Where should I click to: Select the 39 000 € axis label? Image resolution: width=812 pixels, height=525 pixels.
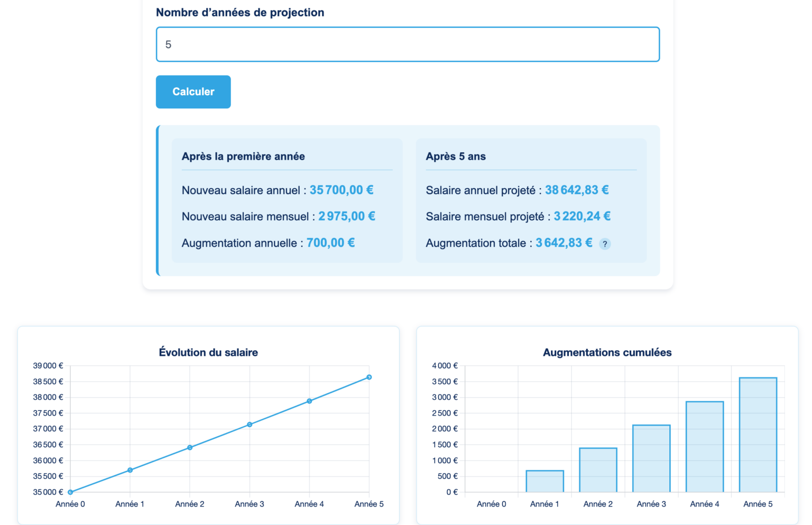click(x=48, y=365)
